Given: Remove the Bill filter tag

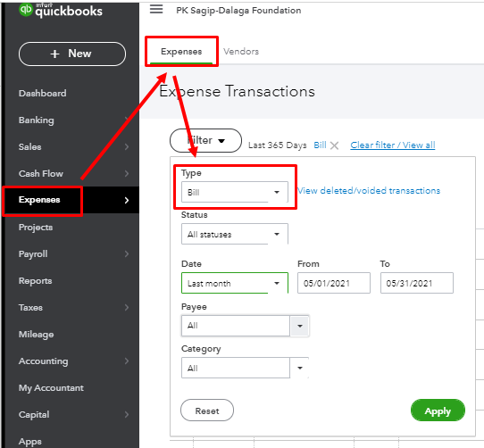Looking at the screenshot, I should [334, 145].
